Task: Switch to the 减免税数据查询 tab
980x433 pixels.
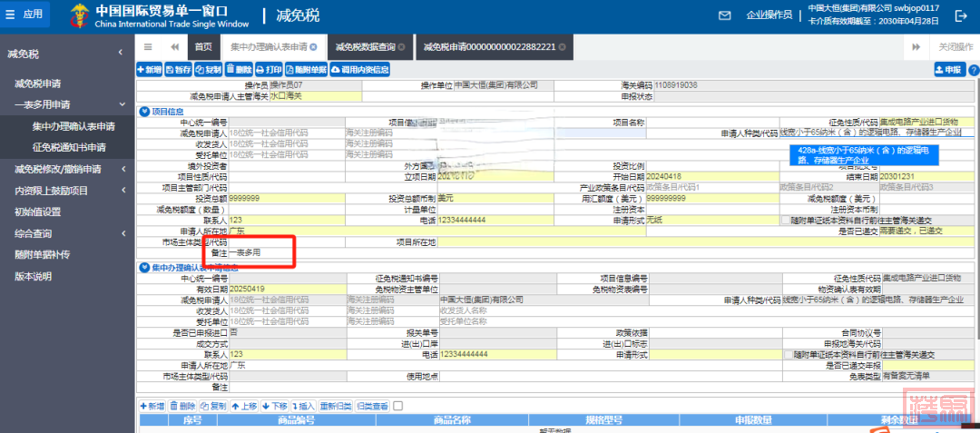Action: click(x=370, y=47)
